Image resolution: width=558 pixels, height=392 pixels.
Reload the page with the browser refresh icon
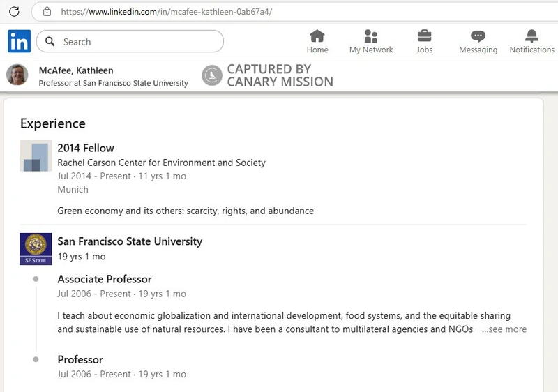[x=14, y=11]
